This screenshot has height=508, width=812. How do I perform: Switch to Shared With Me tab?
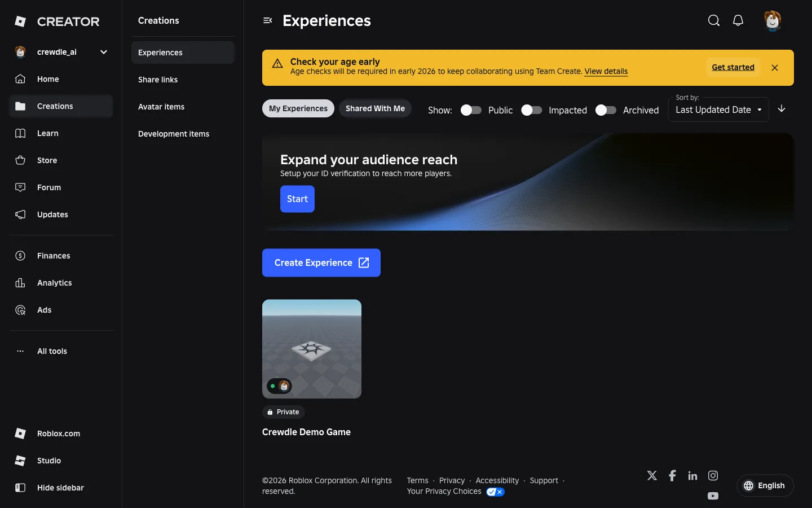(x=375, y=108)
